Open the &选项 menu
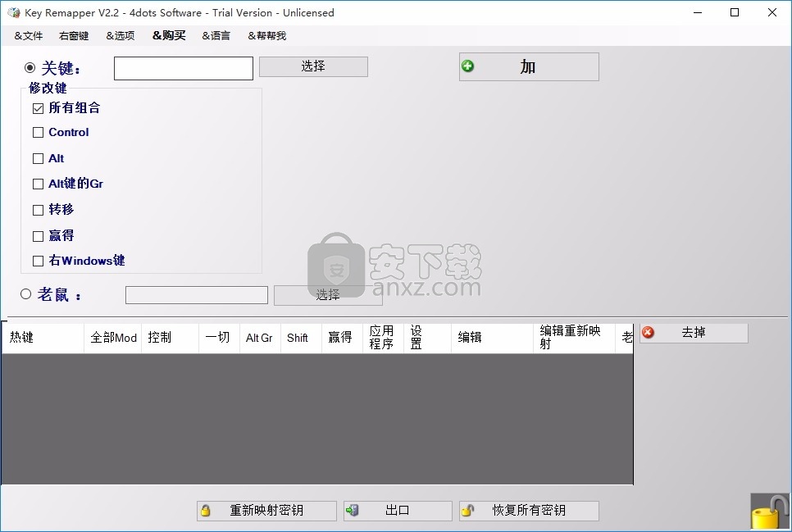This screenshot has width=792, height=532. 121,36
